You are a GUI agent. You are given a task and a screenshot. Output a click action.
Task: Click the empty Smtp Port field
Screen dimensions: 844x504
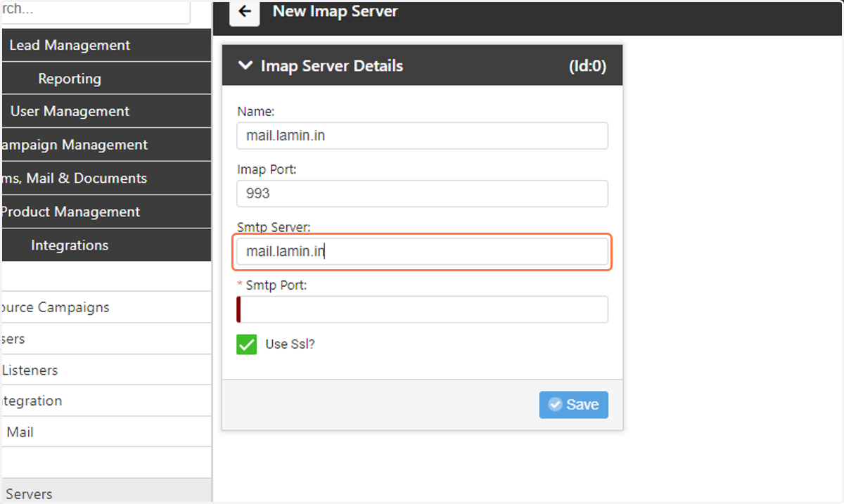tap(422, 309)
